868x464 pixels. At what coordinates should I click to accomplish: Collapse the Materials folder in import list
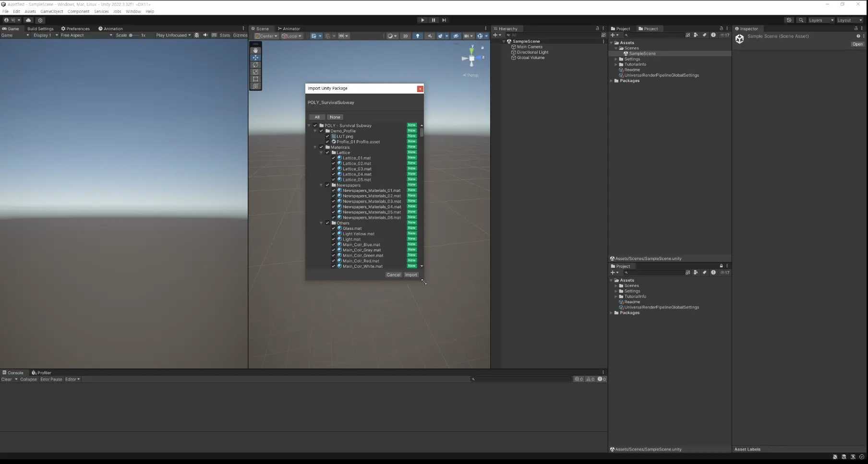315,147
